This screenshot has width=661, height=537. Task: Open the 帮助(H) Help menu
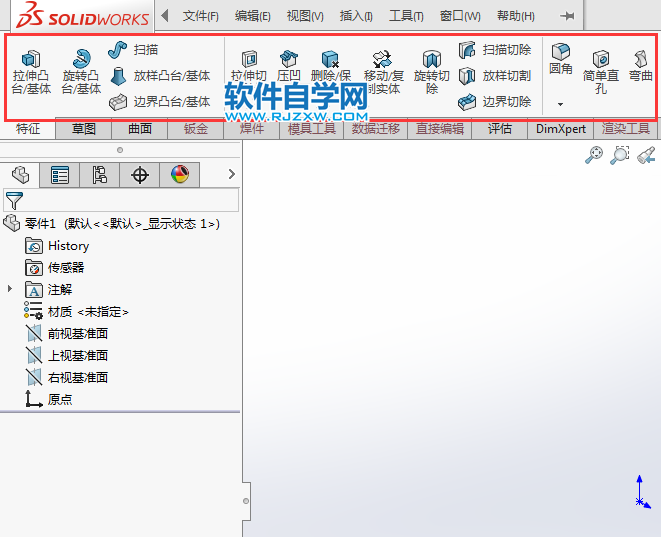[516, 16]
